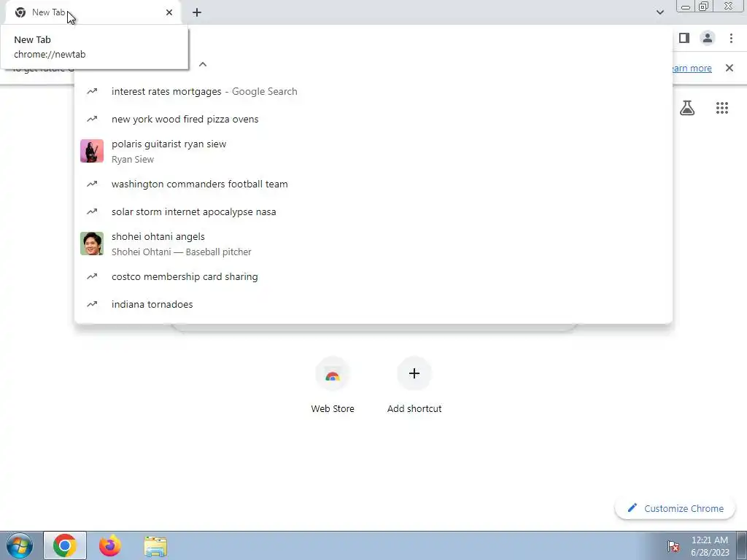Follow the Learn more link
Image resolution: width=747 pixels, height=560 pixels.
(692, 68)
